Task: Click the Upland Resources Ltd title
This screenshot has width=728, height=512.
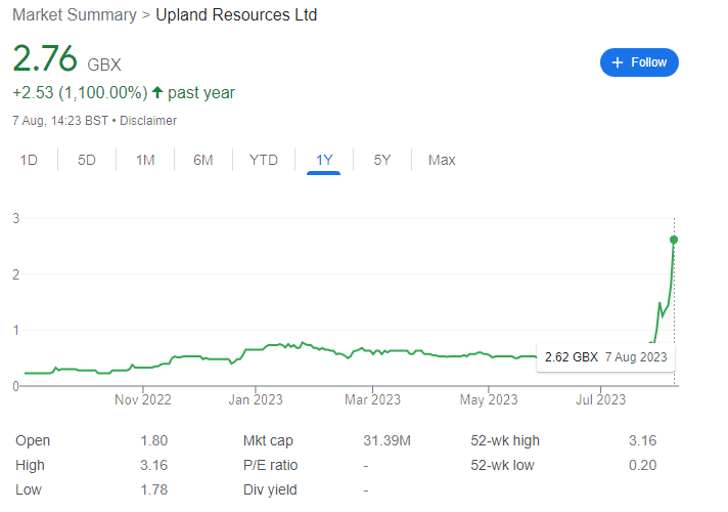Action: [236, 15]
